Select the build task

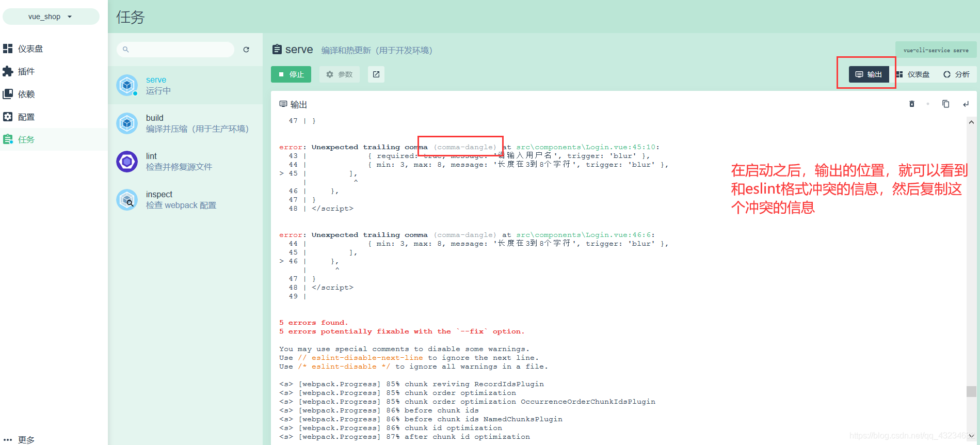point(185,123)
